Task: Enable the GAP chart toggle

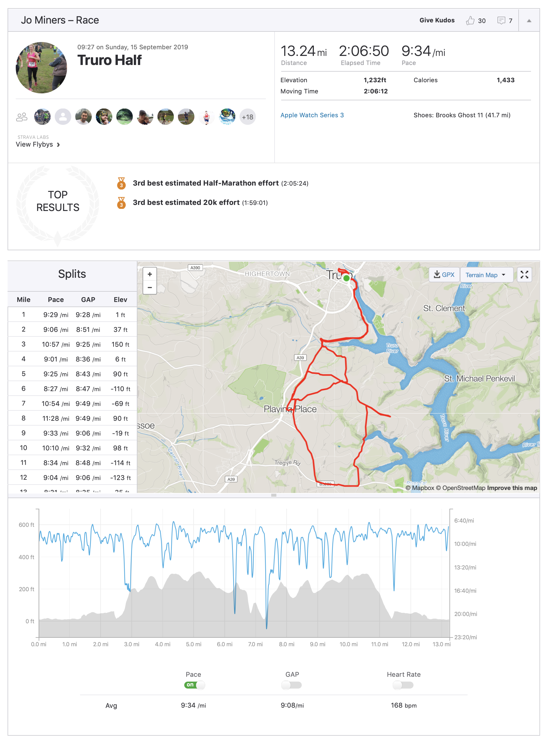Action: 291,685
